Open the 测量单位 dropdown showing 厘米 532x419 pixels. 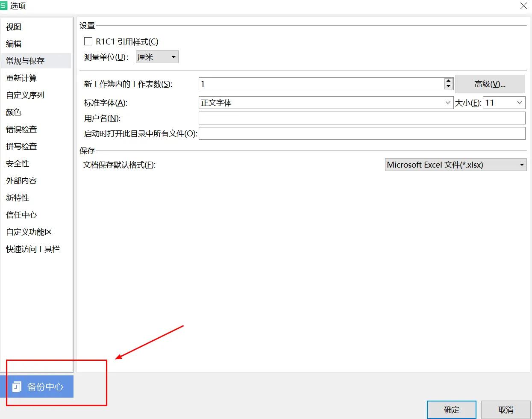coord(157,57)
